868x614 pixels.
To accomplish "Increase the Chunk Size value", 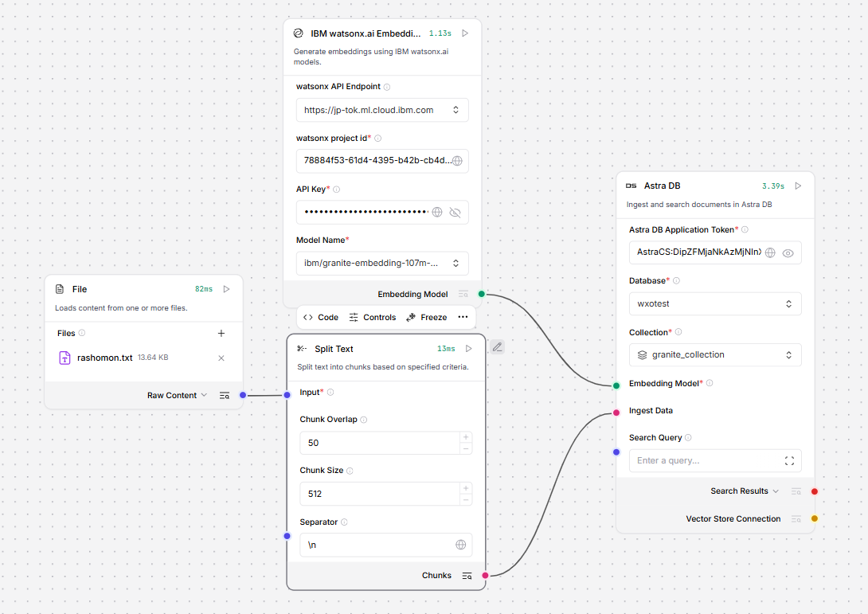I will (x=466, y=488).
